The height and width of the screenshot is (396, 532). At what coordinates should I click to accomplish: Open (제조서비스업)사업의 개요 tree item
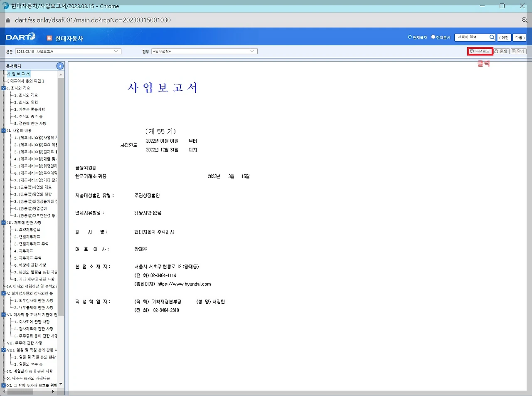36,138
